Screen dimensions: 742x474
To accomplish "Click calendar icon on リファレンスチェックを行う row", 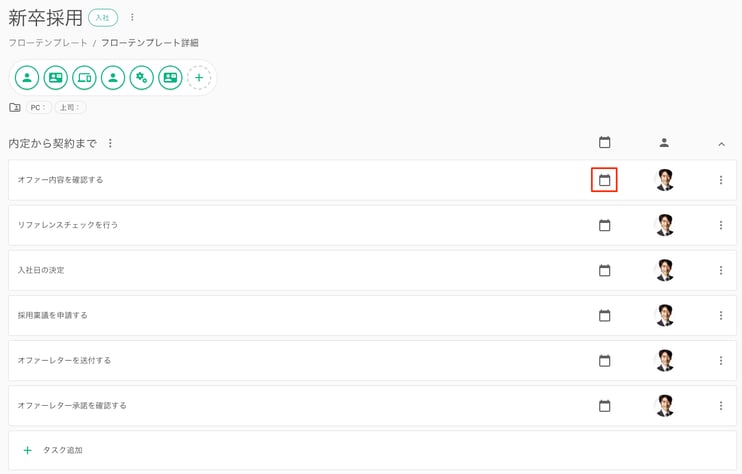I will click(604, 225).
